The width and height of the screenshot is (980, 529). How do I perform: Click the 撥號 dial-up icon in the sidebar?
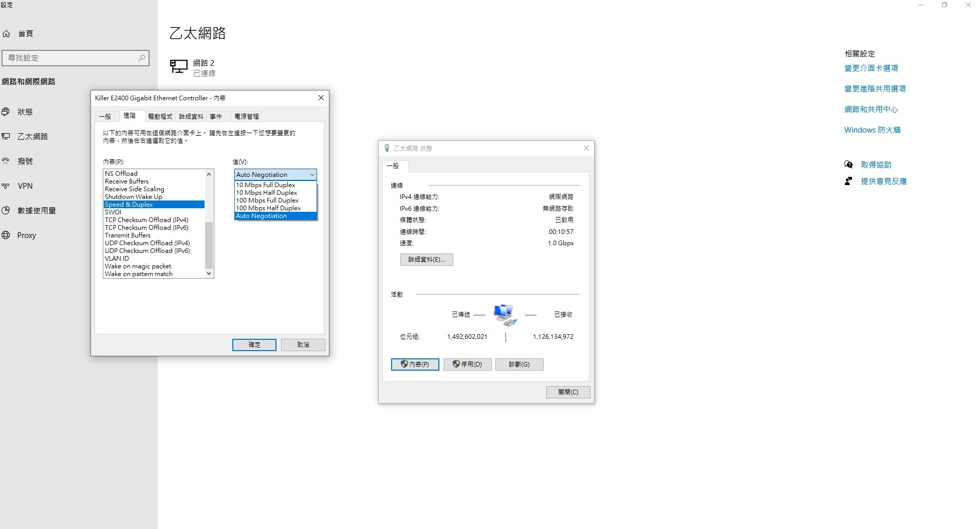pos(6,161)
